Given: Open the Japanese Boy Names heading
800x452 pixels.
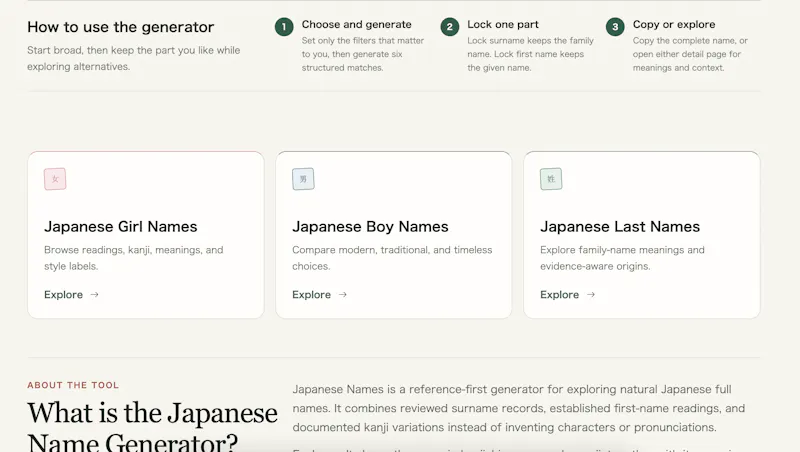Looking at the screenshot, I should 370,227.
